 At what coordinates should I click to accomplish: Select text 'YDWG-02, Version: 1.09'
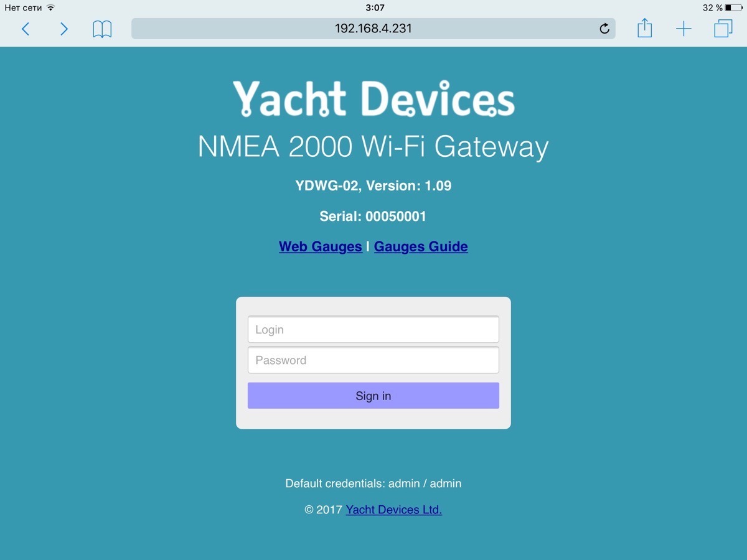(x=374, y=185)
